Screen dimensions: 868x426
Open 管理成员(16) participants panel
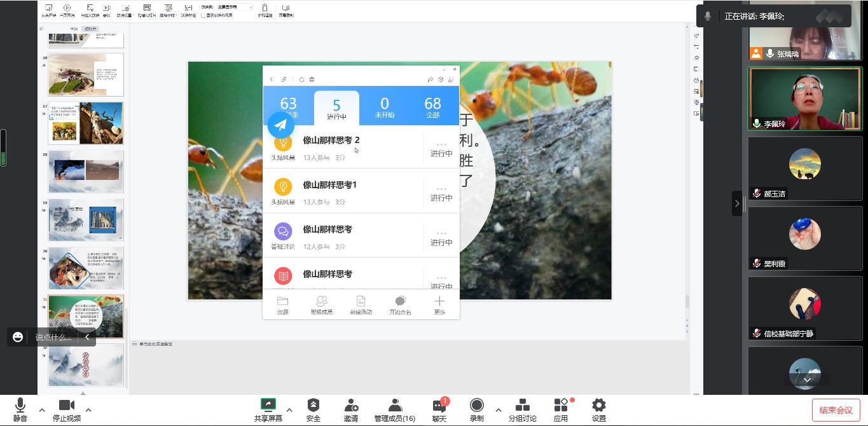394,410
